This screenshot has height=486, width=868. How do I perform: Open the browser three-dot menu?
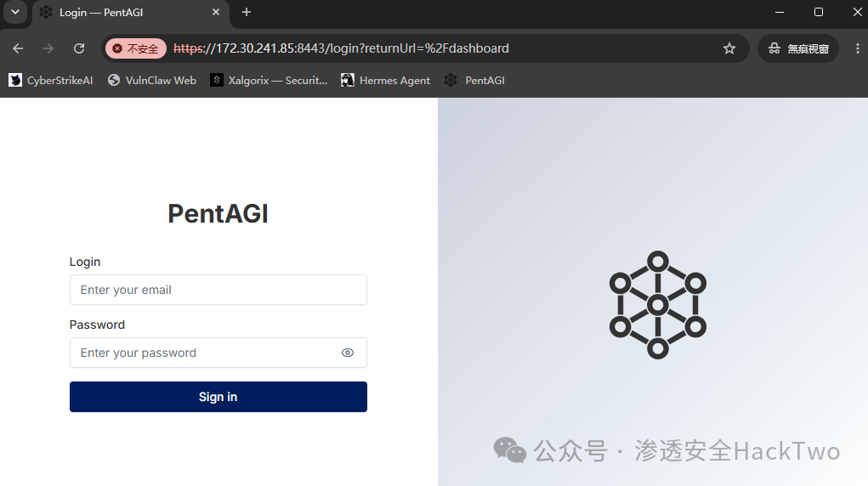click(858, 48)
